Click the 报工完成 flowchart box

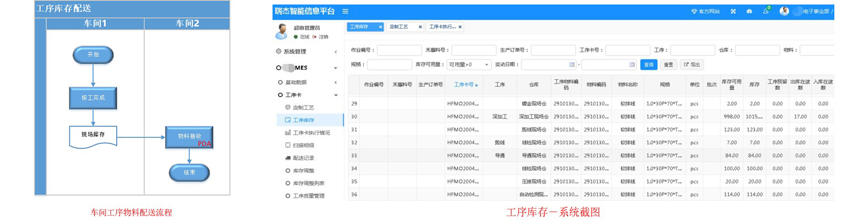pos(93,98)
